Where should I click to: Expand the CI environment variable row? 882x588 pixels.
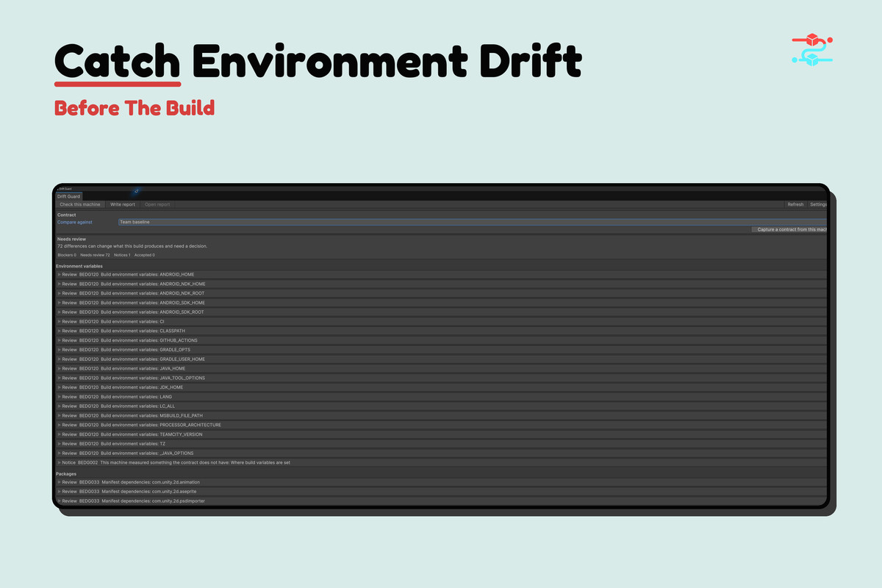tap(442, 321)
